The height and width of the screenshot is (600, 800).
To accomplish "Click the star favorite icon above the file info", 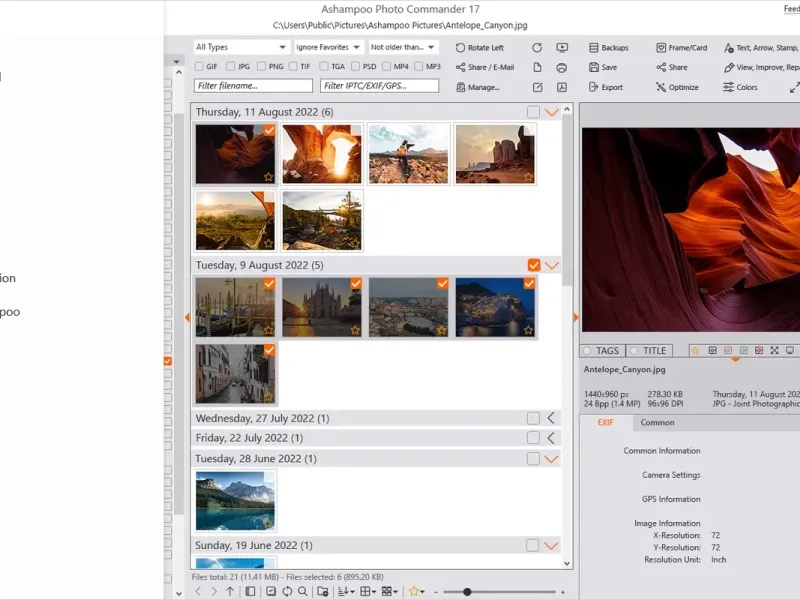I will [x=696, y=351].
